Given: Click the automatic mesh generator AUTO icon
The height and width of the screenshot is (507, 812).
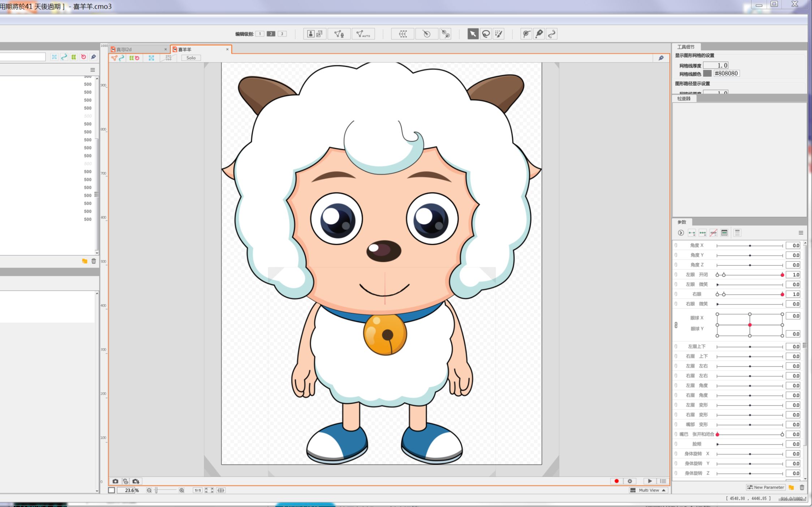Looking at the screenshot, I should (x=363, y=34).
